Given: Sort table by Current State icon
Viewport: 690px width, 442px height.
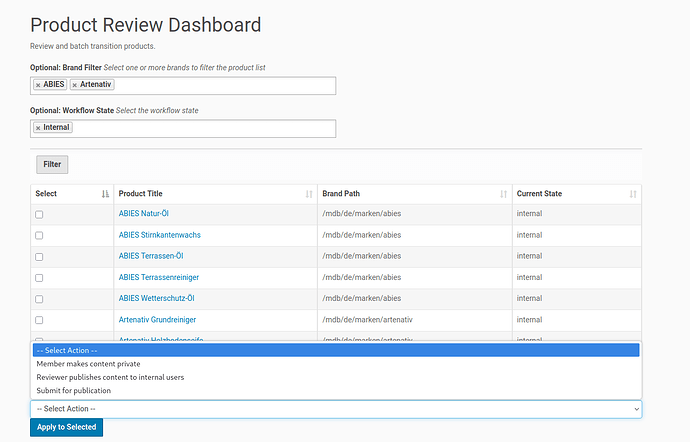Looking at the screenshot, I should pyautogui.click(x=633, y=194).
